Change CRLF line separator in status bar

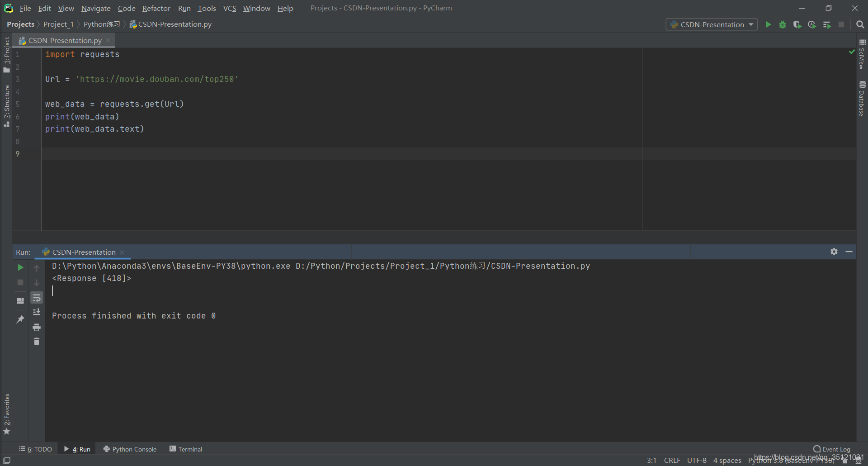pyautogui.click(x=672, y=461)
